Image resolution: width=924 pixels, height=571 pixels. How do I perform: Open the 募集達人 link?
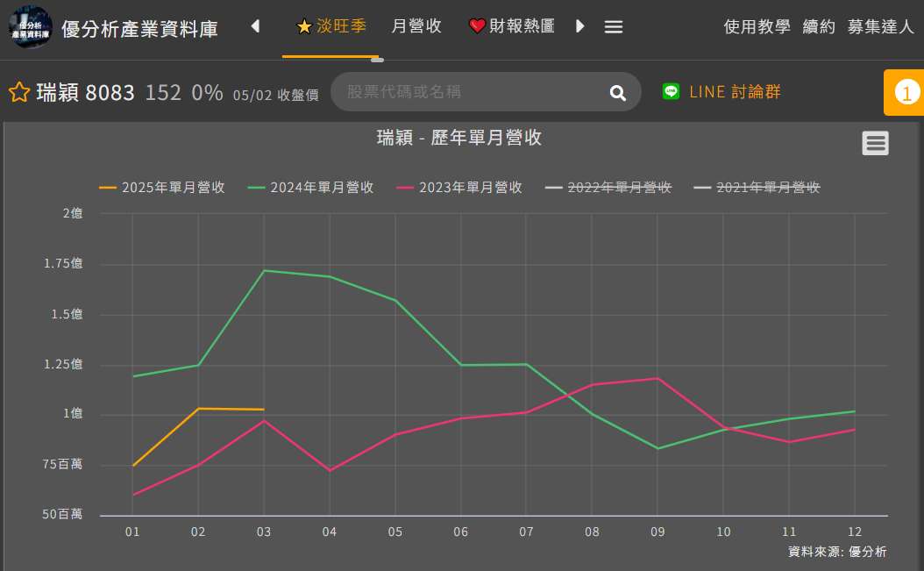880,26
